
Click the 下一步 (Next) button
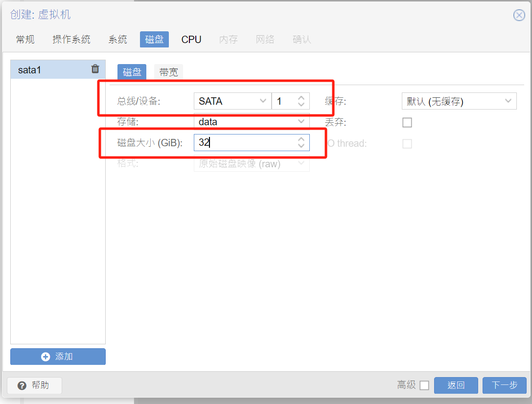(504, 385)
